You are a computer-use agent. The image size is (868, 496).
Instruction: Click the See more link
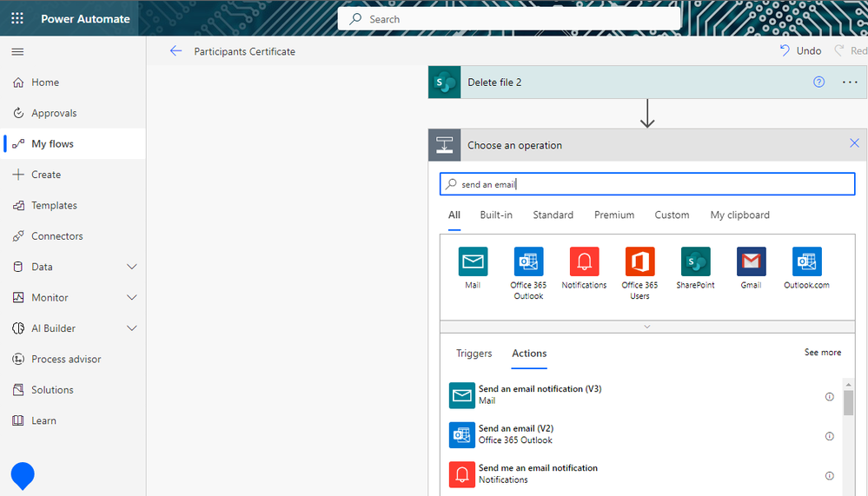pos(823,352)
